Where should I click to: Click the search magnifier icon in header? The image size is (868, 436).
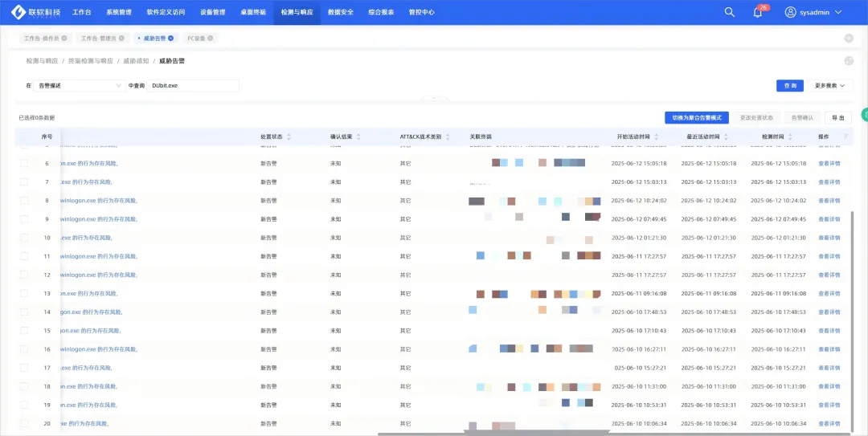coord(729,12)
